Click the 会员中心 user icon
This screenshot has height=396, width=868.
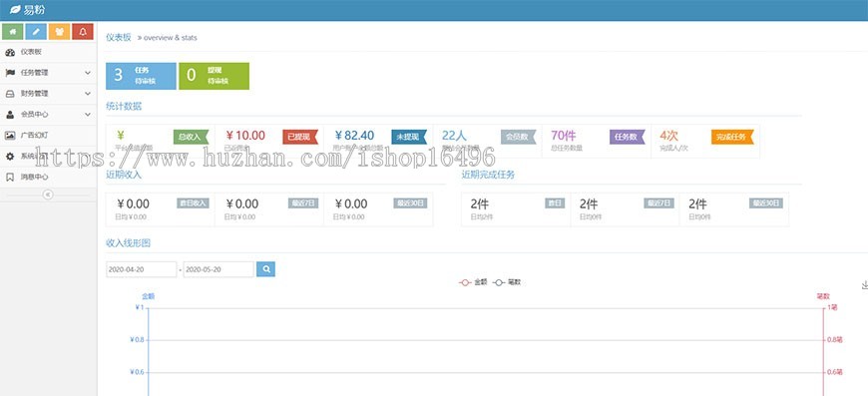tap(10, 115)
